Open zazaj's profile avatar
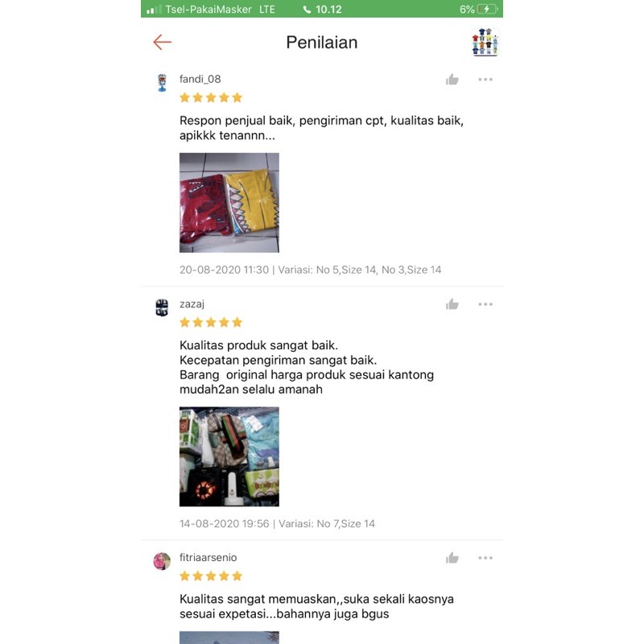 [x=162, y=308]
